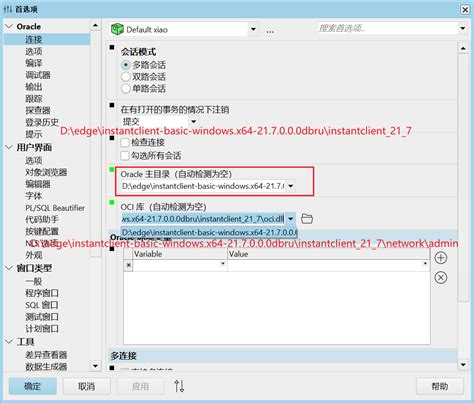Select the 单路会话 radio option
Image resolution: width=474 pixels, height=403 pixels.
[x=125, y=88]
